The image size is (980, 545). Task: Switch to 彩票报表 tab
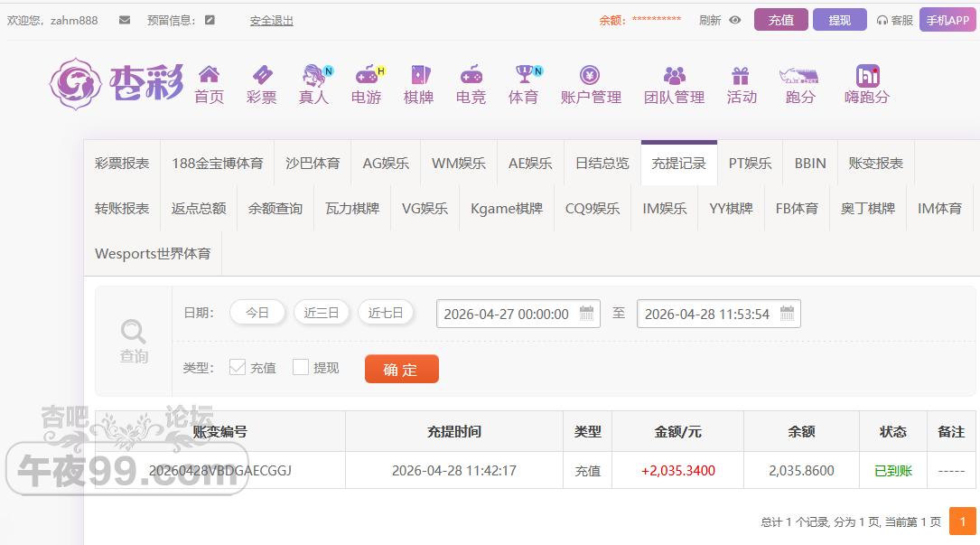point(122,164)
